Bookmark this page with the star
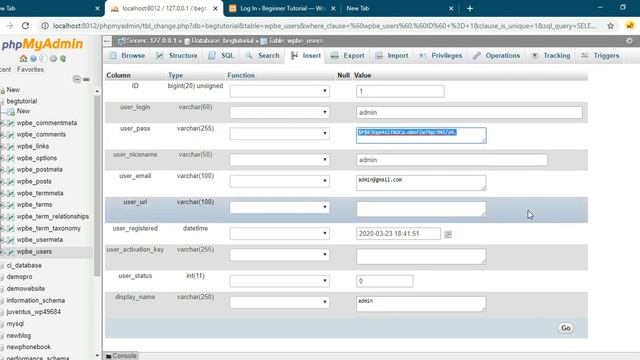The image size is (640, 360). (x=610, y=26)
